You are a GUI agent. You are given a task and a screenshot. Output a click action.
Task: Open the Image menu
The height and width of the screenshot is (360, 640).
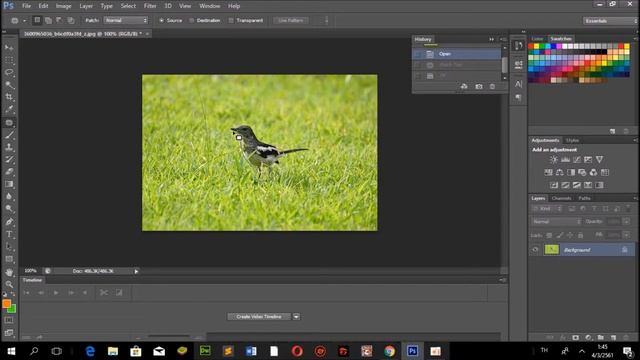point(63,6)
